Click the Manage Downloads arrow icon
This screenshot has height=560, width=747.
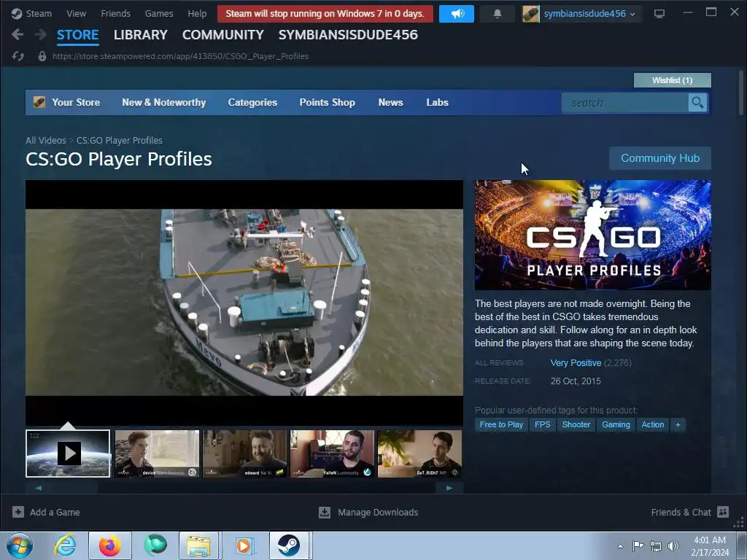pyautogui.click(x=325, y=512)
